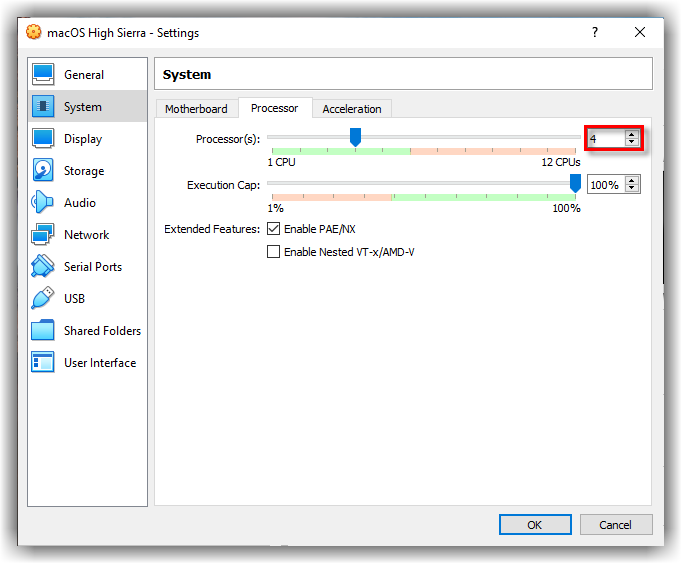Click the Execution Cap slider handle
682x564 pixels.
click(575, 182)
